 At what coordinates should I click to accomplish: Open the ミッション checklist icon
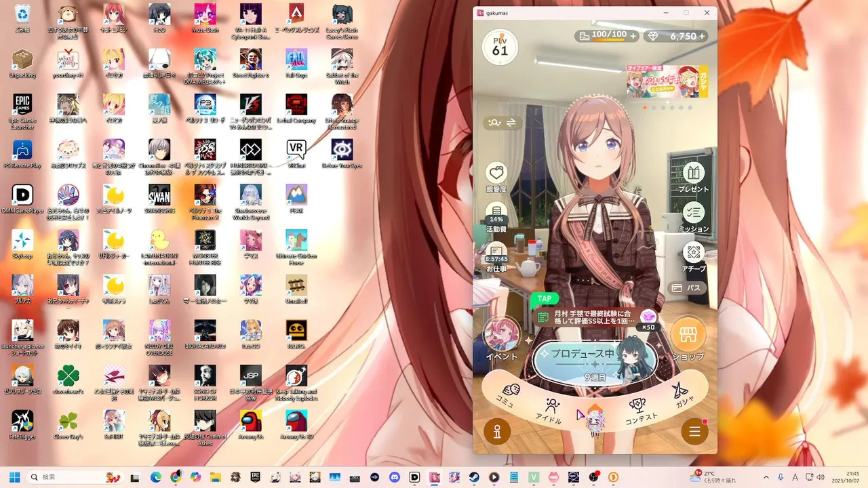(x=693, y=213)
